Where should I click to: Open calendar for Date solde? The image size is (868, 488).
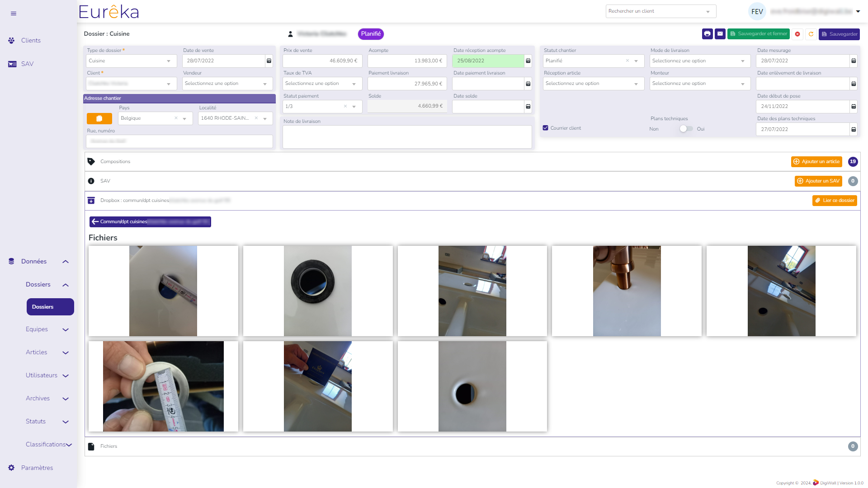click(528, 107)
